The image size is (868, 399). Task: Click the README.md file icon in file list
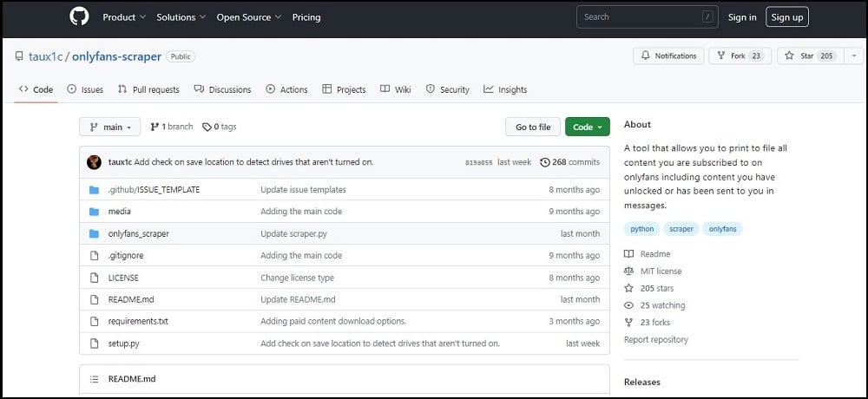tap(94, 299)
